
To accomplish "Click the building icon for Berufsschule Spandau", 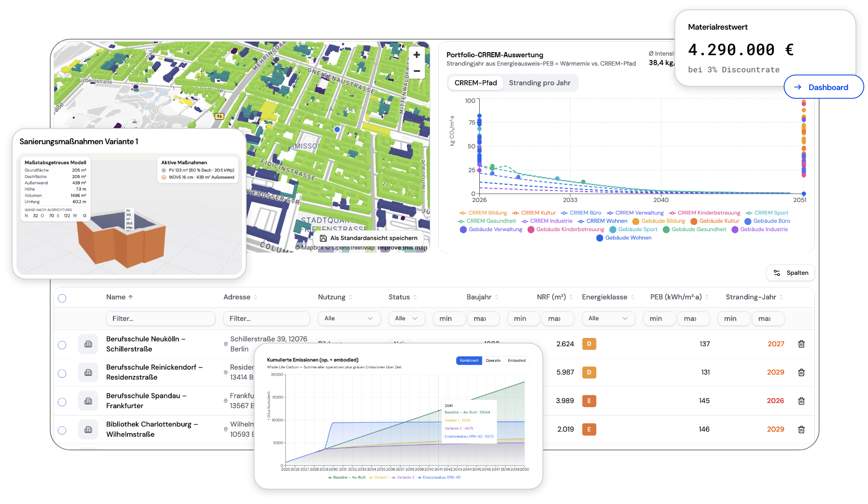I will tap(88, 401).
